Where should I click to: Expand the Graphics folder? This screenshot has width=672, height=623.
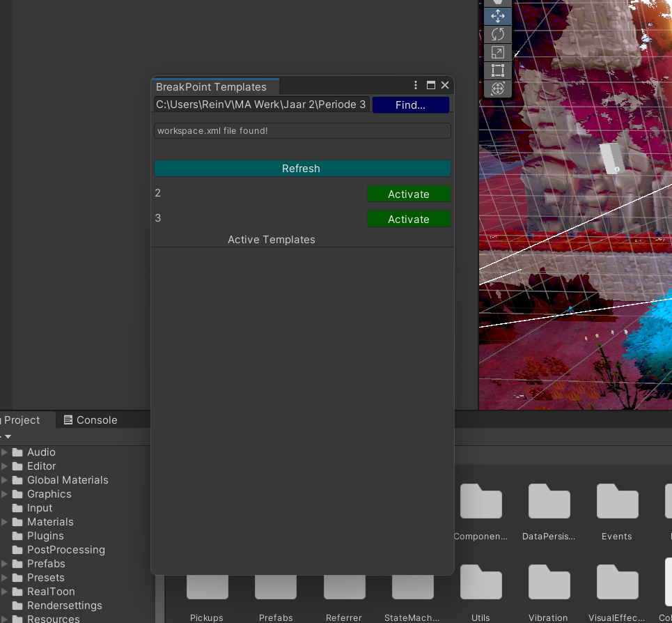tap(6, 493)
